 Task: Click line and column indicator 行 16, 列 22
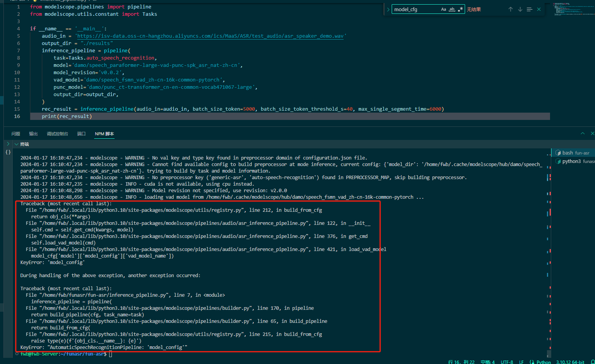coord(461,362)
